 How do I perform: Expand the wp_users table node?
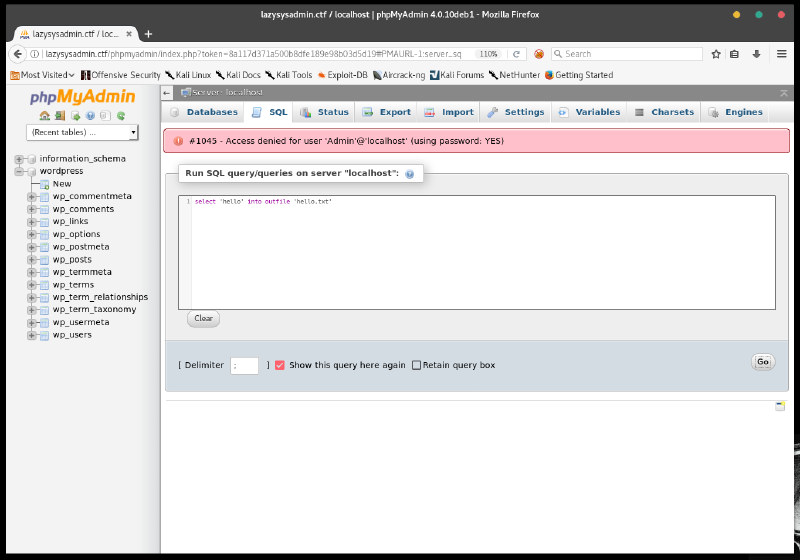click(32, 335)
